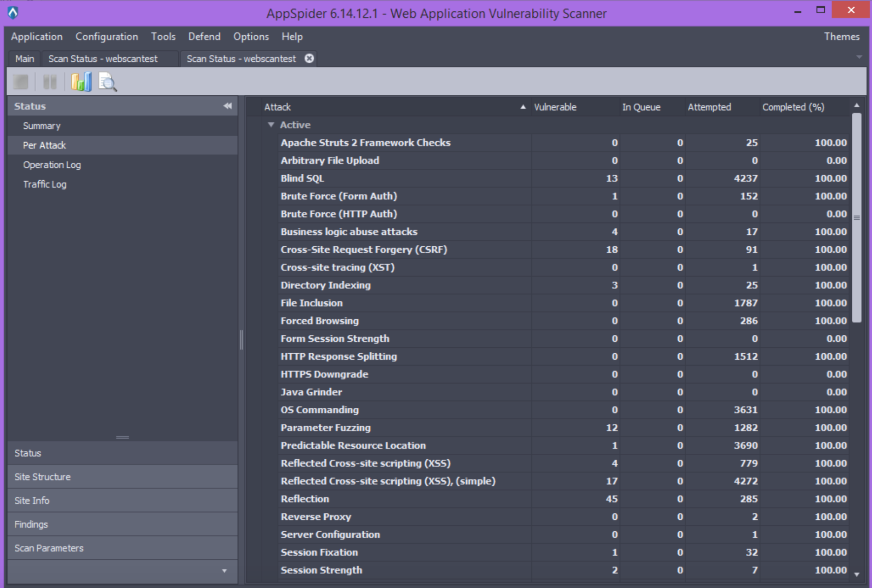Open the Configuration menu
Viewport: 872px width, 588px height.
tap(107, 36)
